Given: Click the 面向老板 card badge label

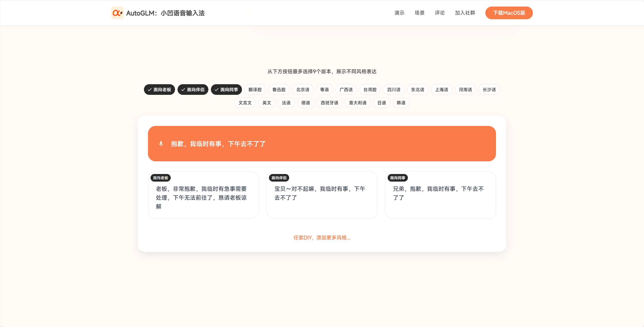Looking at the screenshot, I should pos(161,178).
